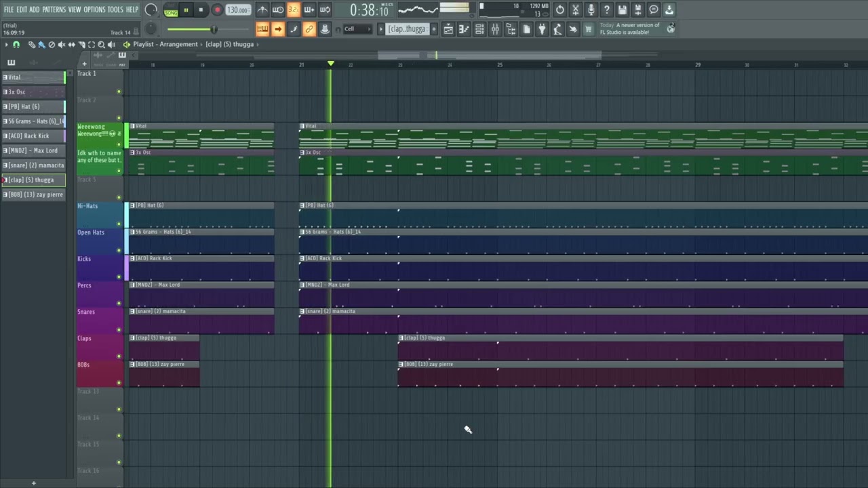This screenshot has width=868, height=488.
Task: Open the VIEW menu
Action: [75, 9]
